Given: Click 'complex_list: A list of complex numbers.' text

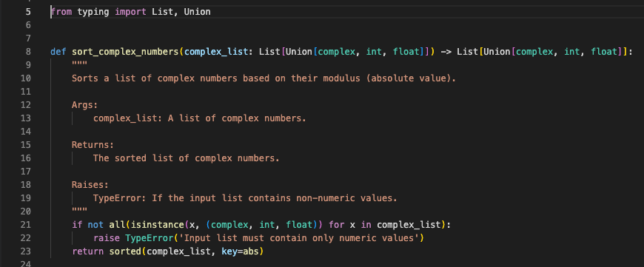Looking at the screenshot, I should click(200, 118).
